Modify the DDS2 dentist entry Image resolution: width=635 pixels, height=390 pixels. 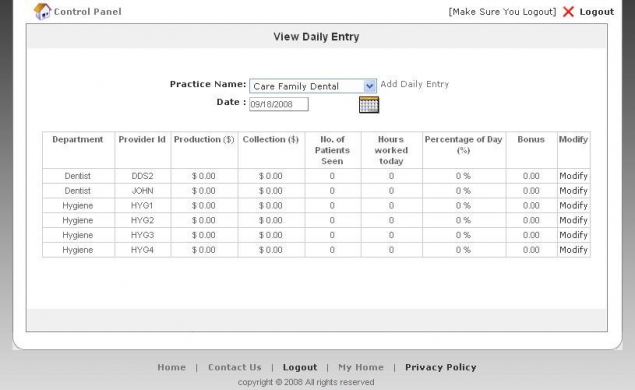pyautogui.click(x=573, y=176)
